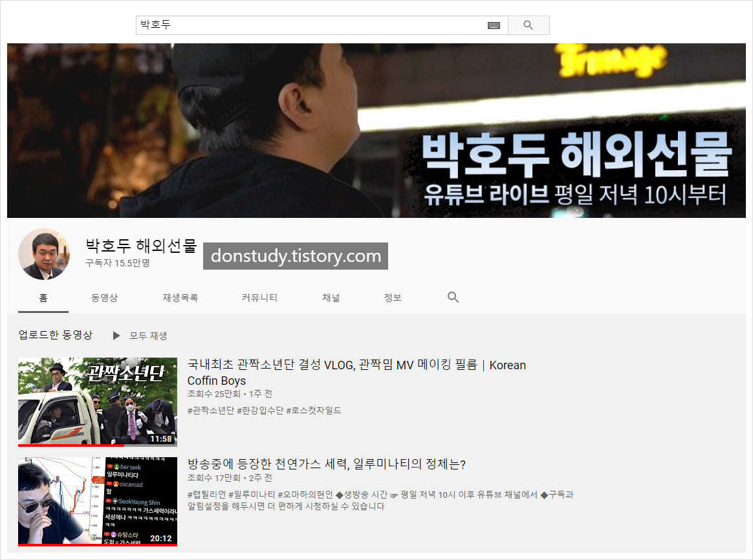Click the hashtag #로스컷차일드
The height and width of the screenshot is (560, 753).
(314, 411)
